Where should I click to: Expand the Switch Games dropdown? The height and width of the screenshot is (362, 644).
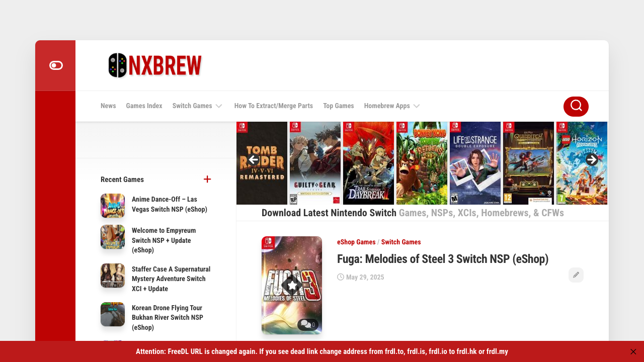point(219,106)
